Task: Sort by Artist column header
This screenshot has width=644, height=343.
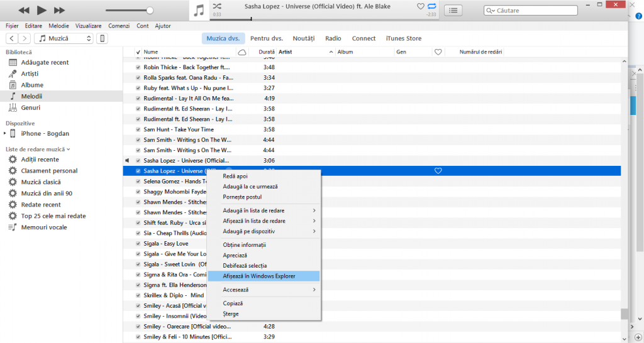Action: coord(306,52)
